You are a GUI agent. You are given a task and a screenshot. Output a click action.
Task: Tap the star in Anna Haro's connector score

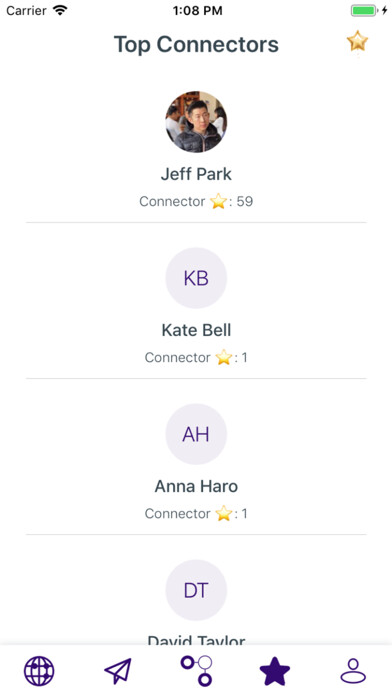pos(224,514)
